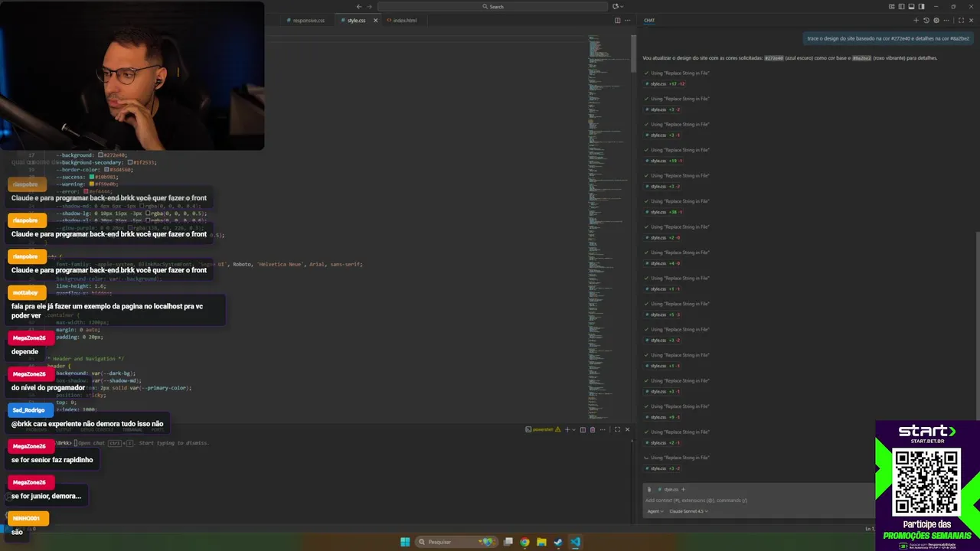The width and height of the screenshot is (980, 551).
Task: Click the --background color swatch #272e40
Action: click(x=100, y=155)
